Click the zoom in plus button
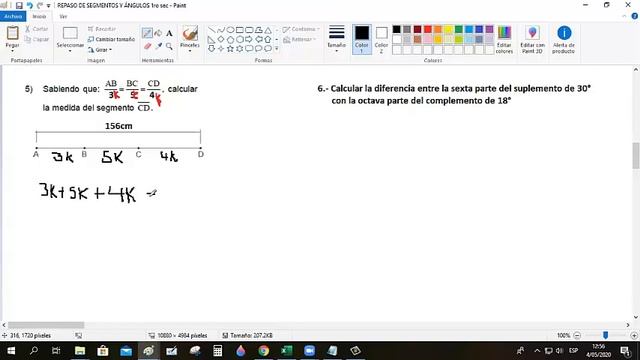Viewport: 640px width, 360px height. [634, 336]
